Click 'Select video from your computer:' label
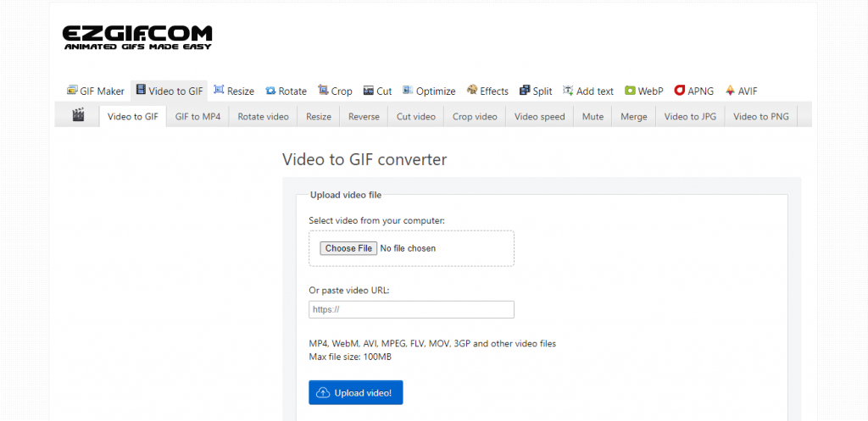This screenshot has height=421, width=868. 377,221
